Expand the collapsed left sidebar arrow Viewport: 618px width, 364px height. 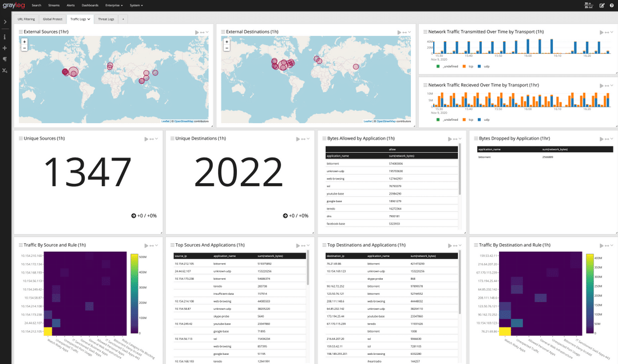pyautogui.click(x=5, y=22)
